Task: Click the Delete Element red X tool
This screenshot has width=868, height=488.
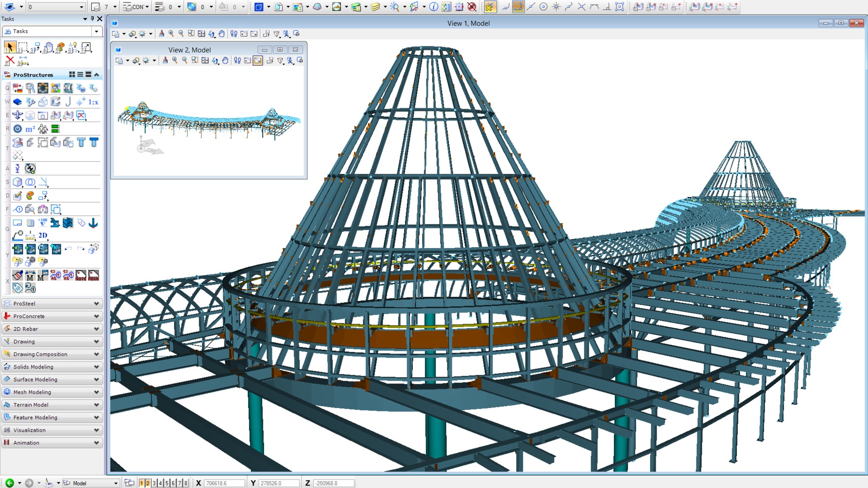Action: click(x=9, y=61)
